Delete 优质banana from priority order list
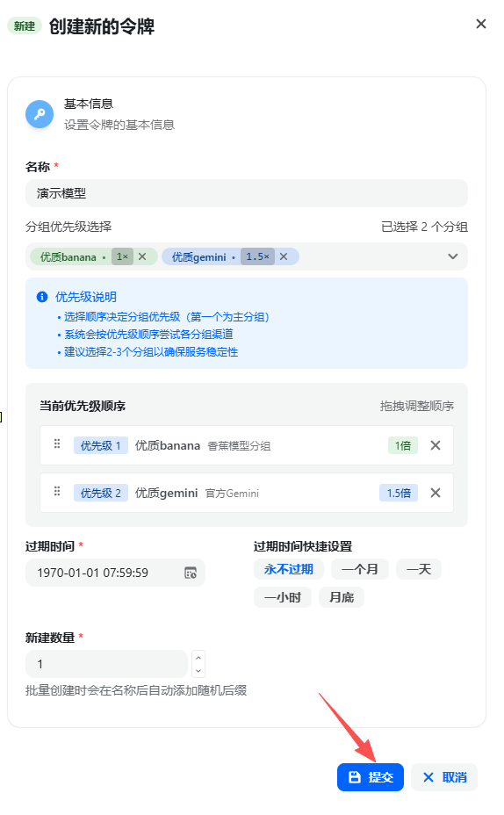 click(x=436, y=445)
